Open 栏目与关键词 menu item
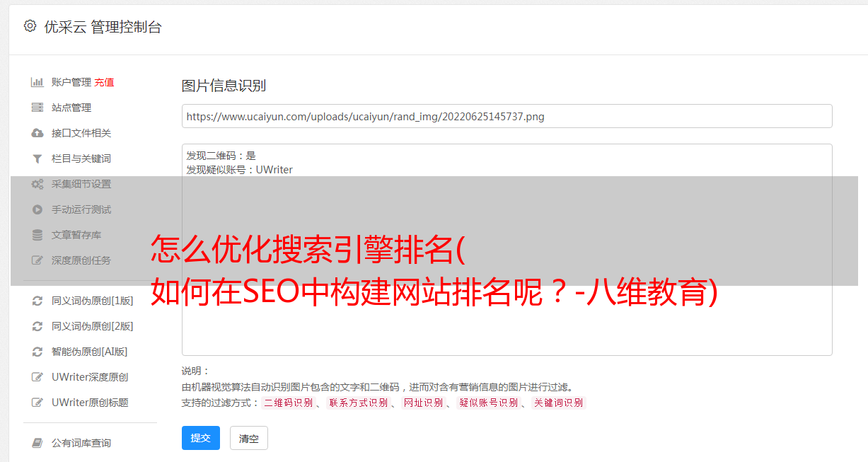This screenshot has width=868, height=462. [x=81, y=158]
